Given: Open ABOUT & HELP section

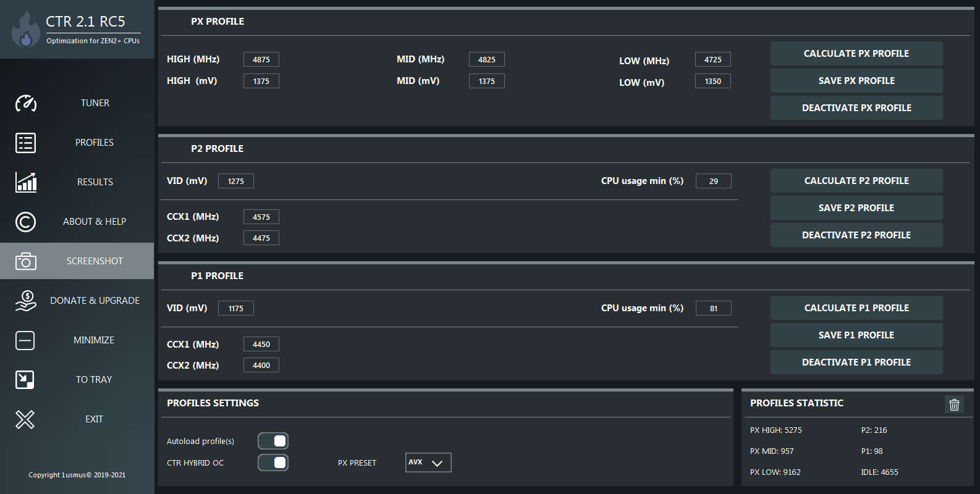Looking at the screenshot, I should 95,222.
